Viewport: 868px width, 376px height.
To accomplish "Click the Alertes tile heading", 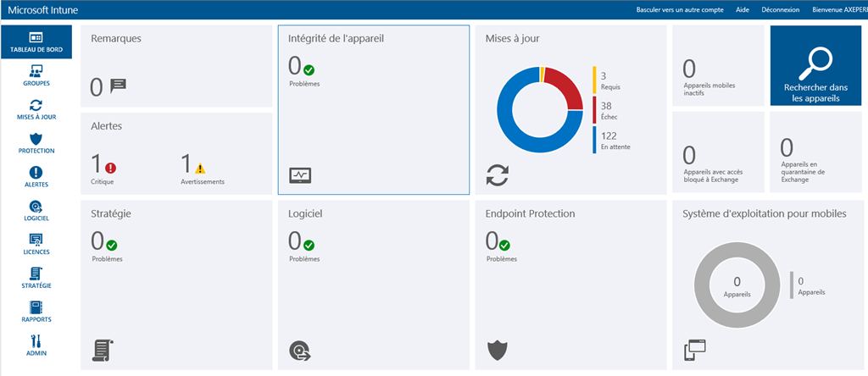I will tap(106, 126).
